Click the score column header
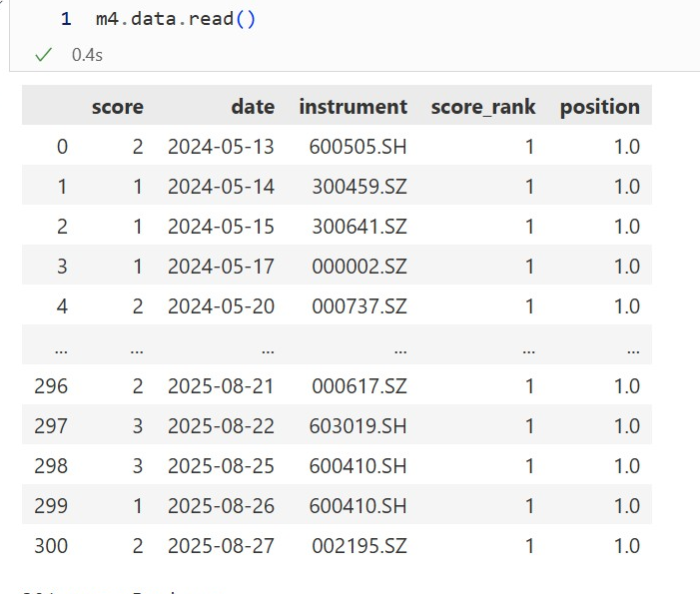700x594 pixels. 117,107
